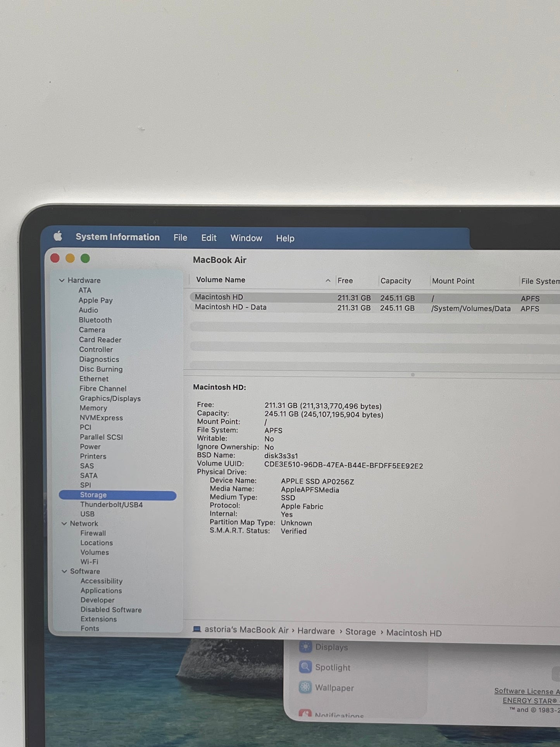Toggle Volume Name sort order arrow

[328, 280]
